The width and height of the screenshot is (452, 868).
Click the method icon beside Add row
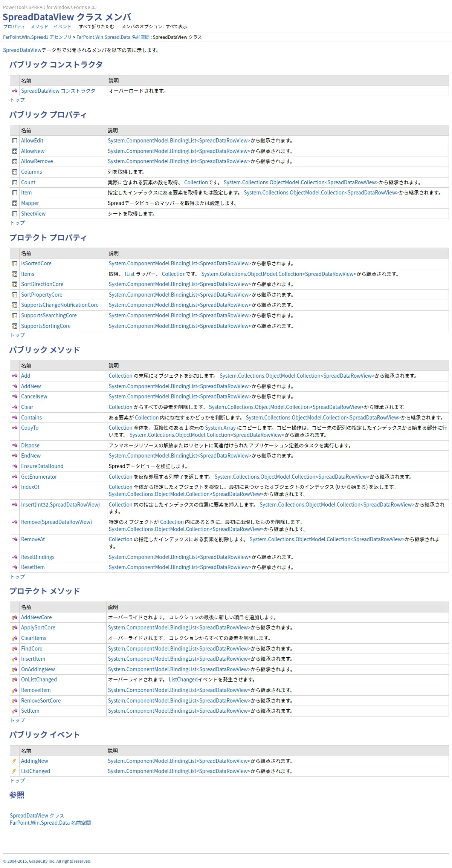[15, 376]
